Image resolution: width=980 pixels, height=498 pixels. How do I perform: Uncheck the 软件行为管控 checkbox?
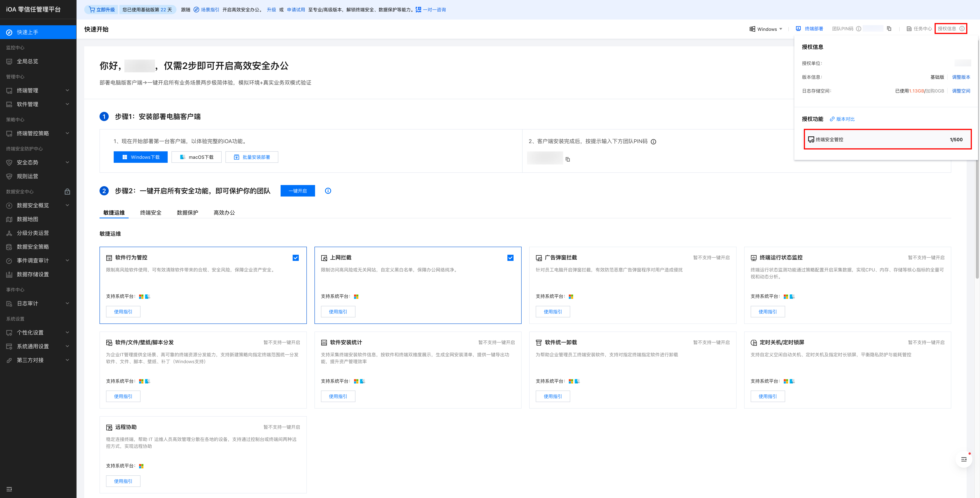[x=296, y=258]
